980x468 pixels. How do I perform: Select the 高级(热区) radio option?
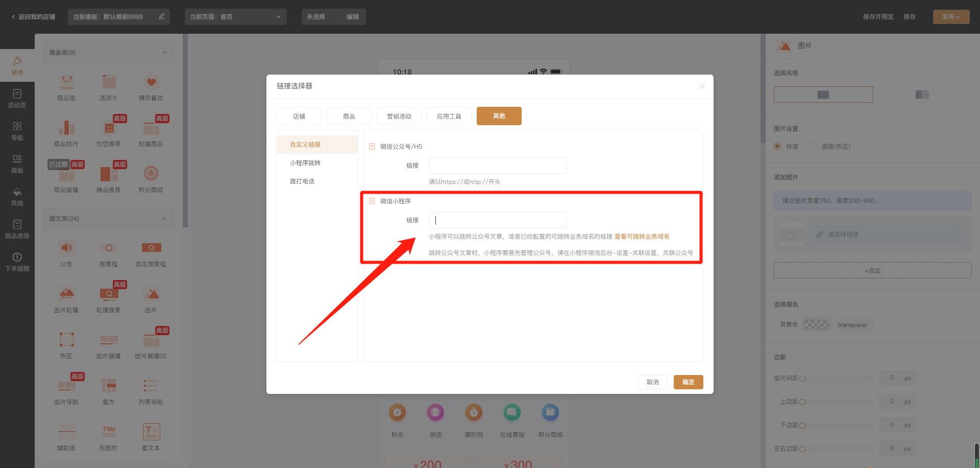813,146
